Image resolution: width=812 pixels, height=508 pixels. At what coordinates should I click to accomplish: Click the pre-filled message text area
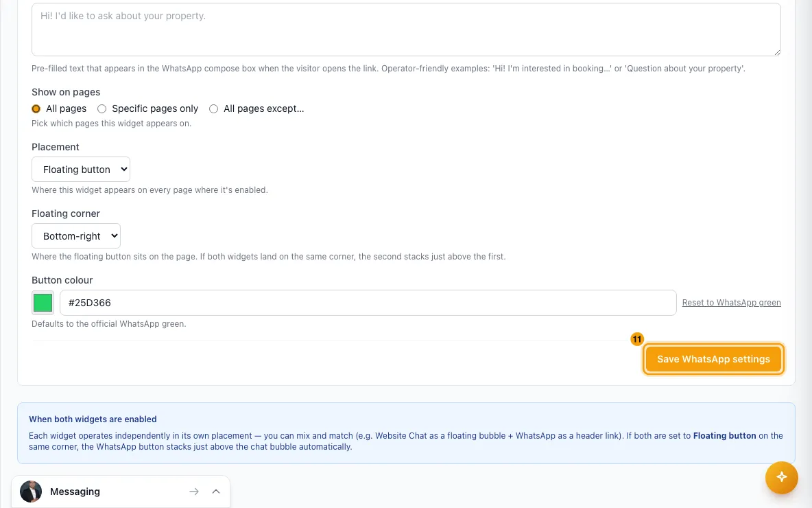tap(406, 29)
